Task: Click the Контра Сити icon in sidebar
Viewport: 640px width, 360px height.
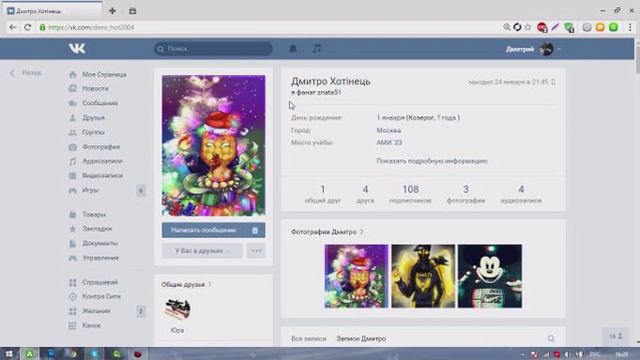Action: point(73,296)
